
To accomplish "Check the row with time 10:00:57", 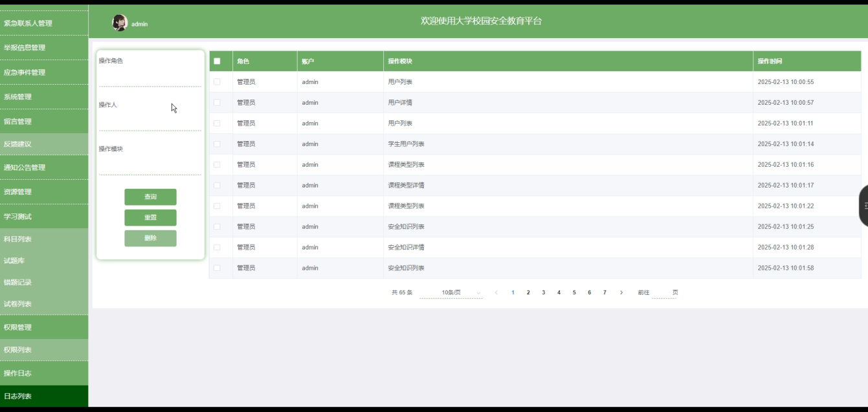I will pyautogui.click(x=217, y=103).
